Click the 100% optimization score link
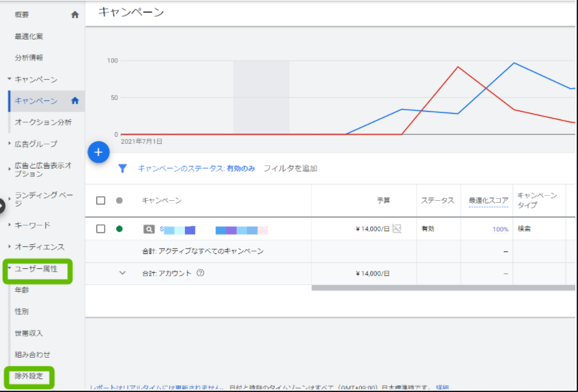The image size is (578, 392). pyautogui.click(x=500, y=229)
